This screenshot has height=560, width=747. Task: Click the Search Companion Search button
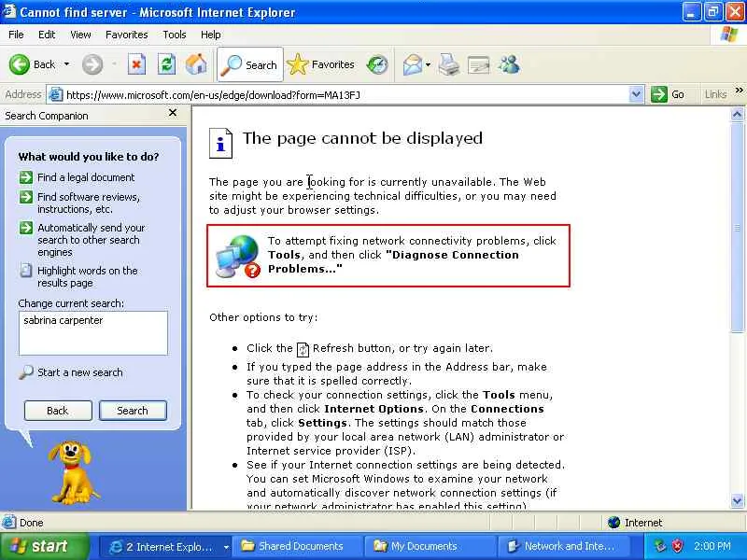tap(133, 411)
